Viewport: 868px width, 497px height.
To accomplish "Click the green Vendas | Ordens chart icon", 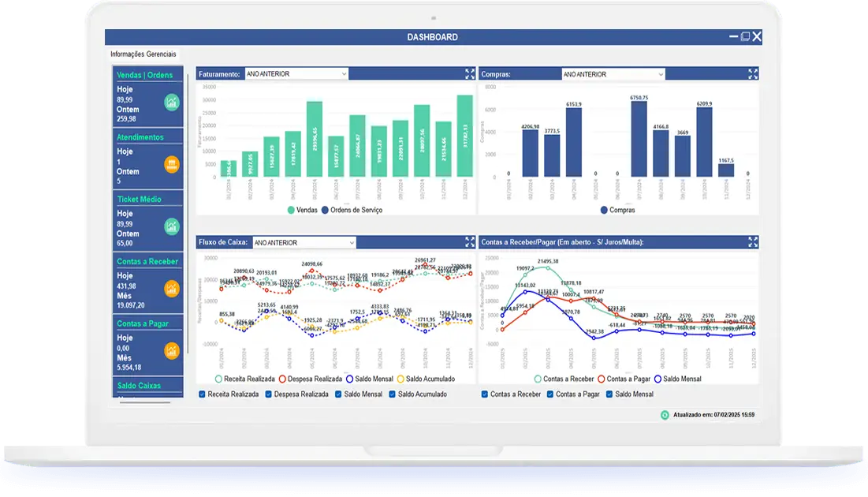I will pos(171,102).
